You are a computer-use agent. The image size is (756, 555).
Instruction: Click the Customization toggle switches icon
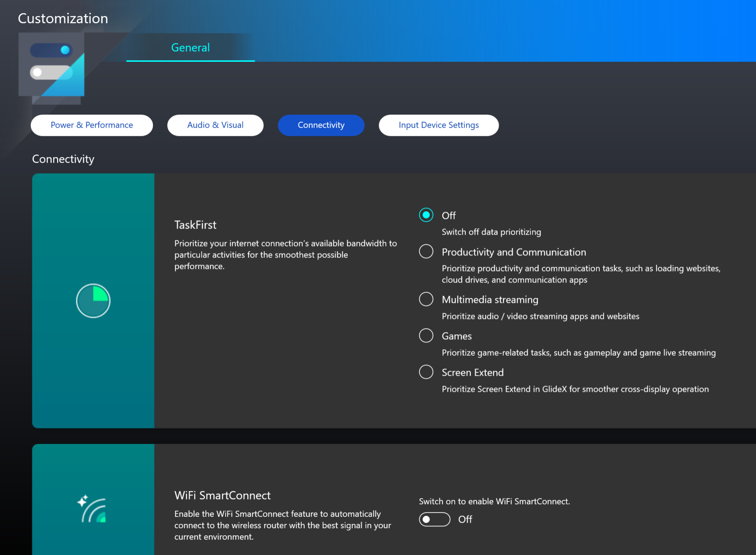(x=52, y=64)
